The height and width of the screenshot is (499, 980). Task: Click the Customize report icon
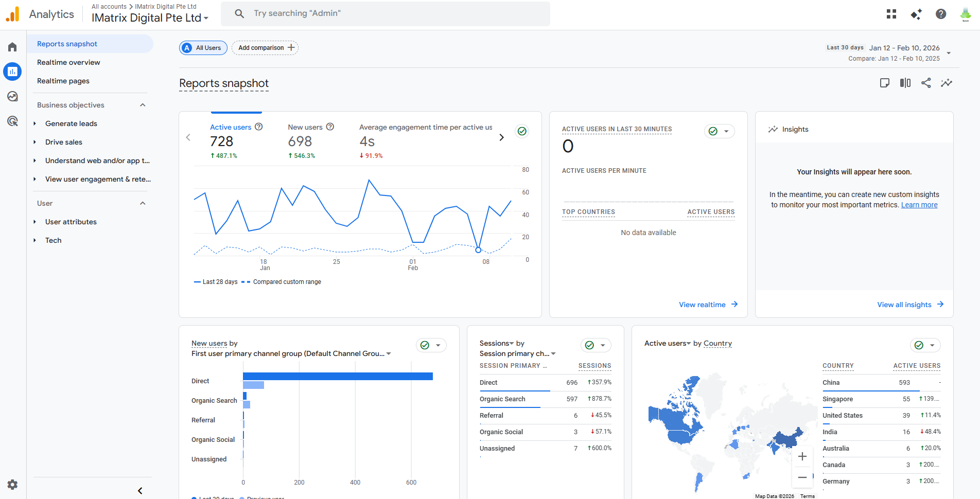(x=885, y=83)
